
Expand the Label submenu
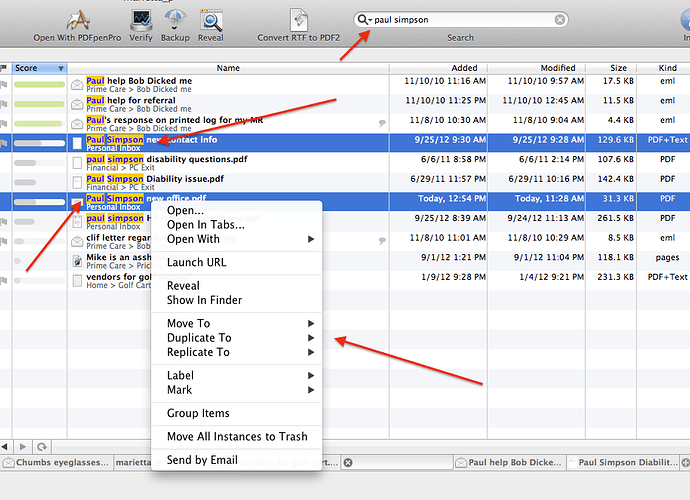coord(237,375)
